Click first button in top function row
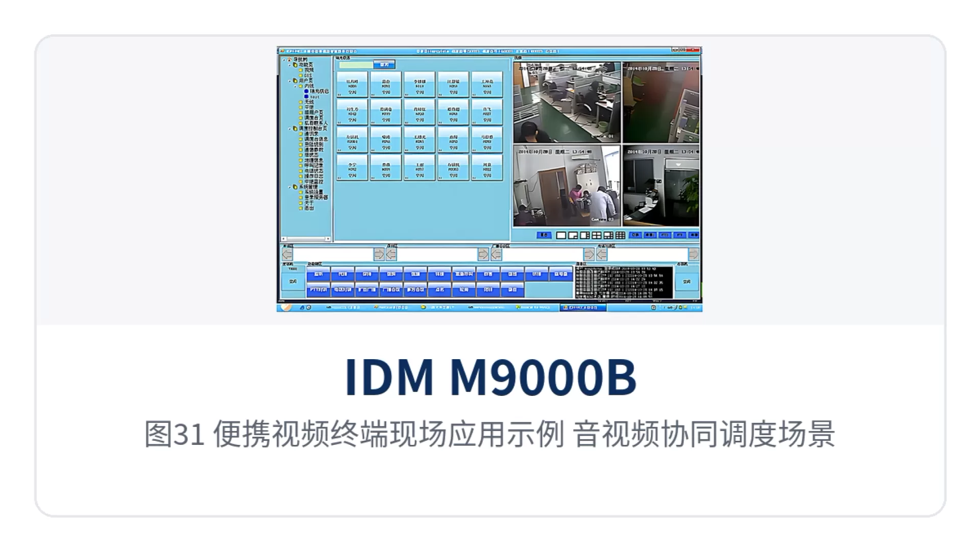Image resolution: width=980 pixels, height=551 pixels. click(x=318, y=274)
